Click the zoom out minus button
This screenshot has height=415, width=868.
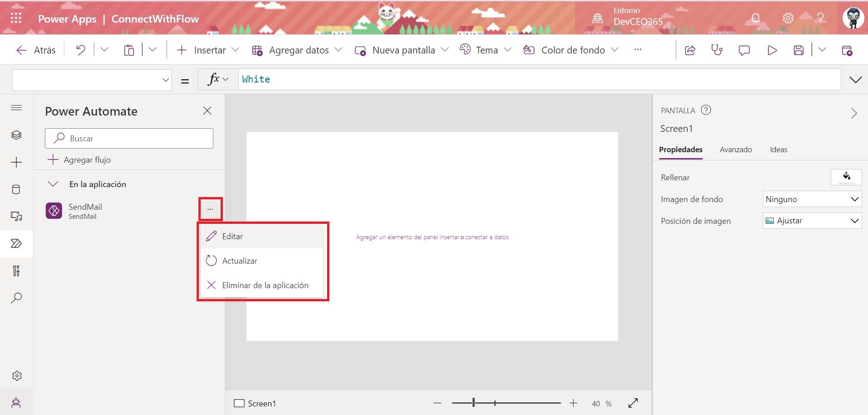[x=437, y=403]
